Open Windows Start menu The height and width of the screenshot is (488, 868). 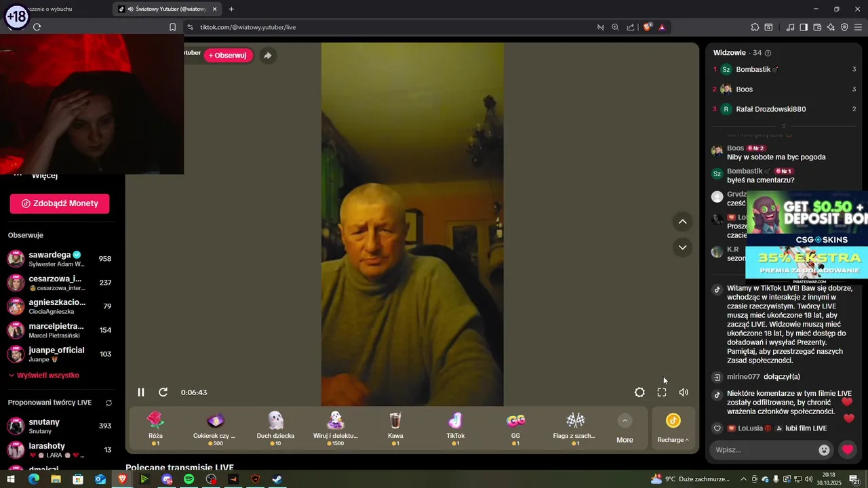click(11, 479)
